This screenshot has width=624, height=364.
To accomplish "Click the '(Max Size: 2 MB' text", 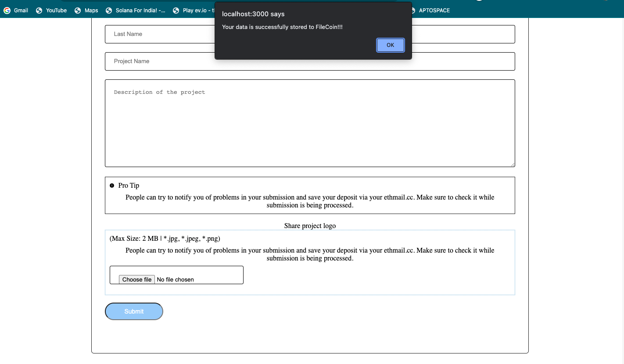I will click(134, 239).
